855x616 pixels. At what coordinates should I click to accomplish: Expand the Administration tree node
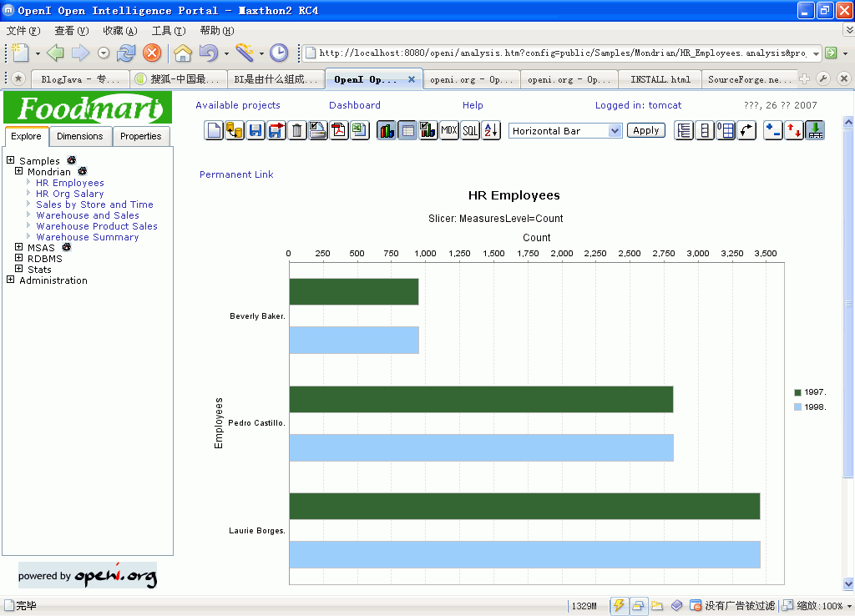tap(10, 280)
